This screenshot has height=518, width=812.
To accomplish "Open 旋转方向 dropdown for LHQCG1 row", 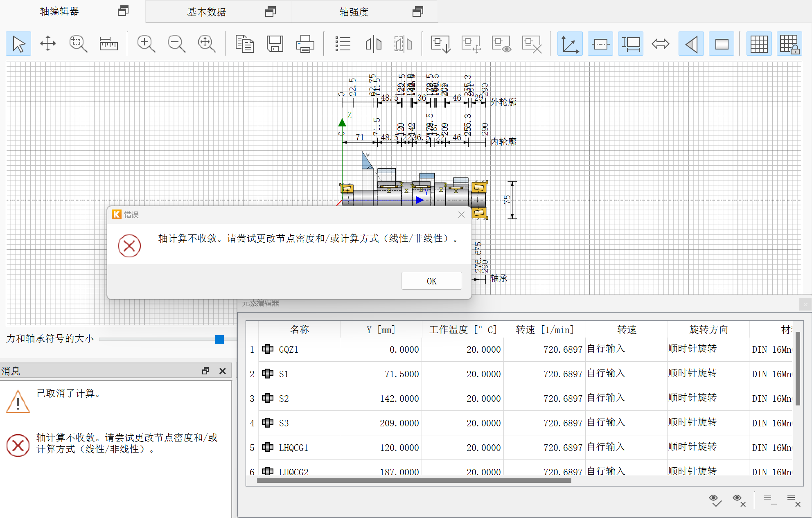I will (x=708, y=447).
